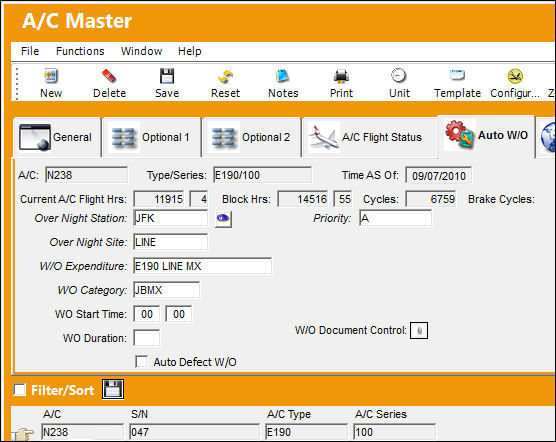Open the File menu

tap(30, 51)
